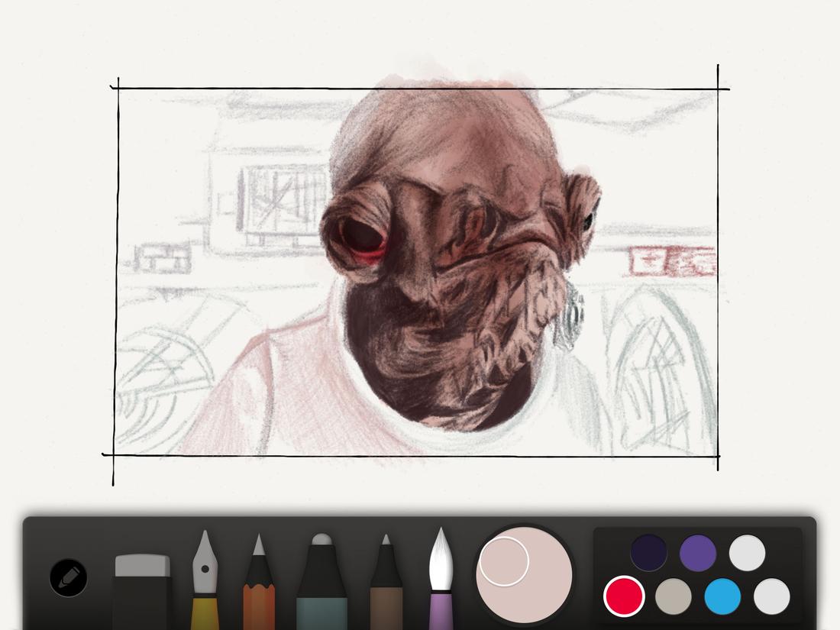The height and width of the screenshot is (630, 840).
Task: Select the sky blue swatch
Action: point(720,596)
